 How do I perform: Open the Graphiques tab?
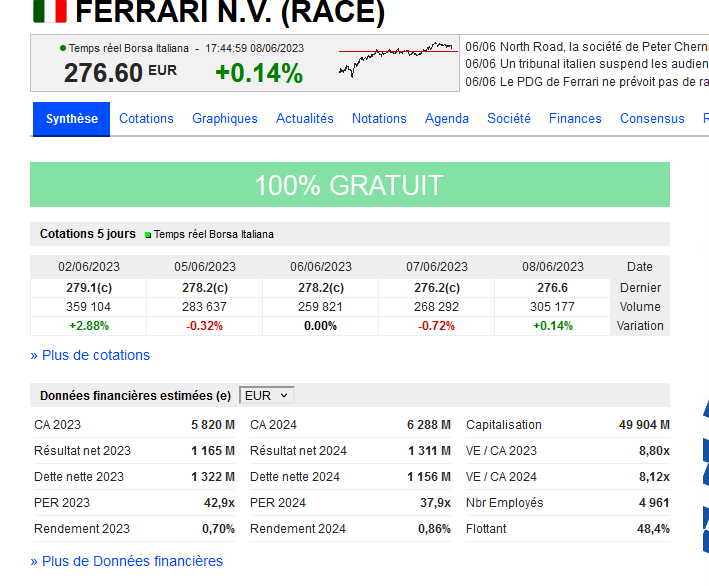tap(225, 118)
